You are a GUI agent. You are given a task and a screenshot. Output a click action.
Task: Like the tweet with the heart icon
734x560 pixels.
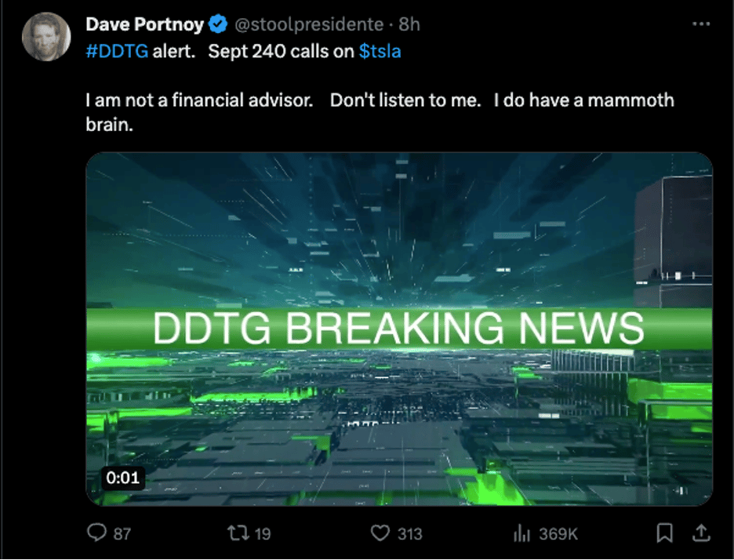(380, 533)
